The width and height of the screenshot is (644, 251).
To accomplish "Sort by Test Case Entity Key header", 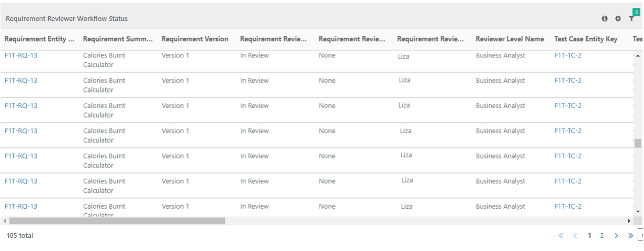I will pyautogui.click(x=586, y=39).
